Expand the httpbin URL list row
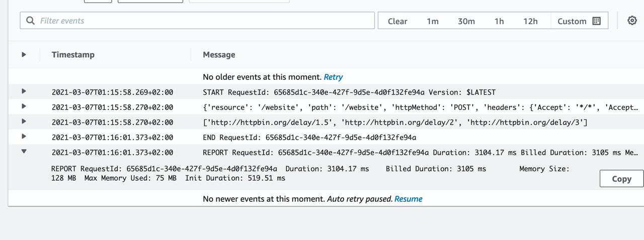644x240 pixels. (x=24, y=122)
